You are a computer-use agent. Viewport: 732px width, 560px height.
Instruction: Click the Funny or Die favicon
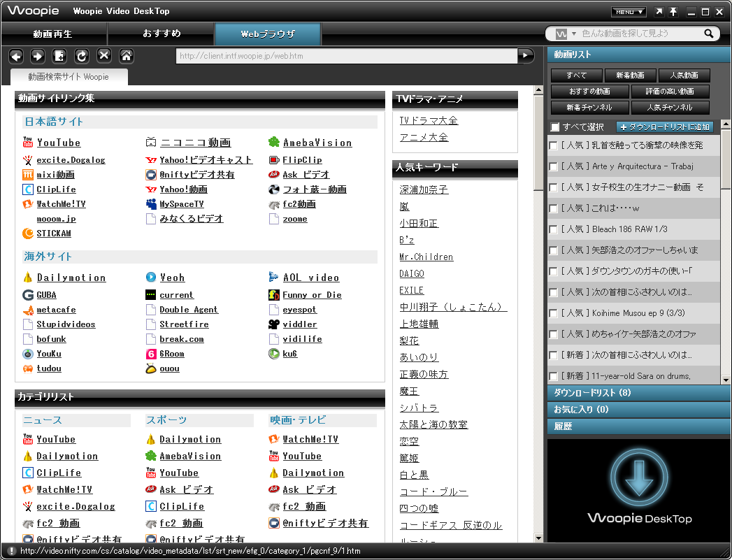(x=274, y=295)
